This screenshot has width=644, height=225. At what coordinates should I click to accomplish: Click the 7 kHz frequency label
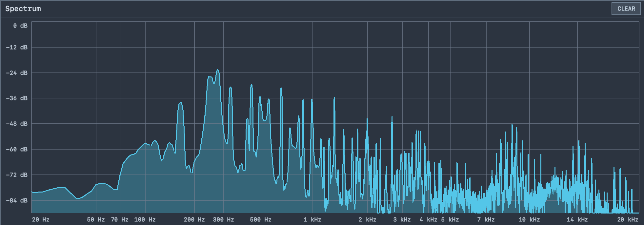click(x=486, y=219)
